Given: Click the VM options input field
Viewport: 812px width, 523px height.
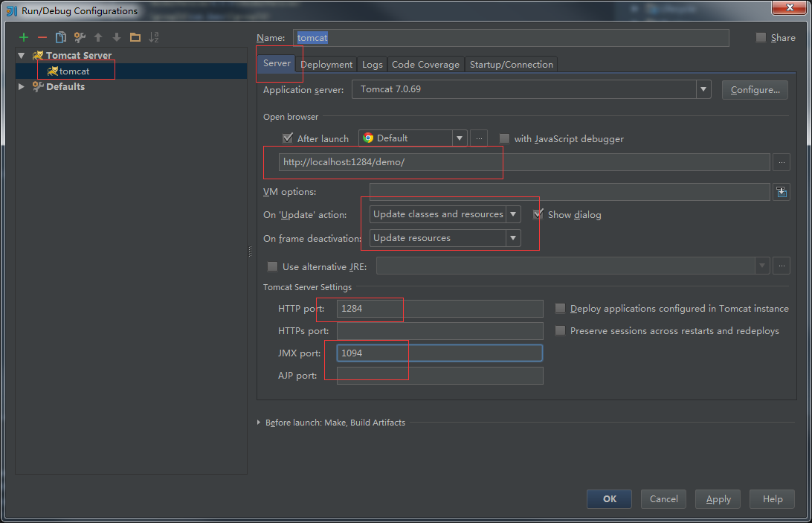Looking at the screenshot, I should pos(570,192).
